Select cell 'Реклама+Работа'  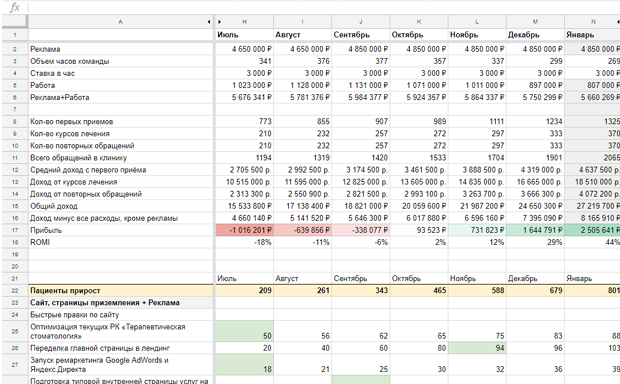[121, 97]
